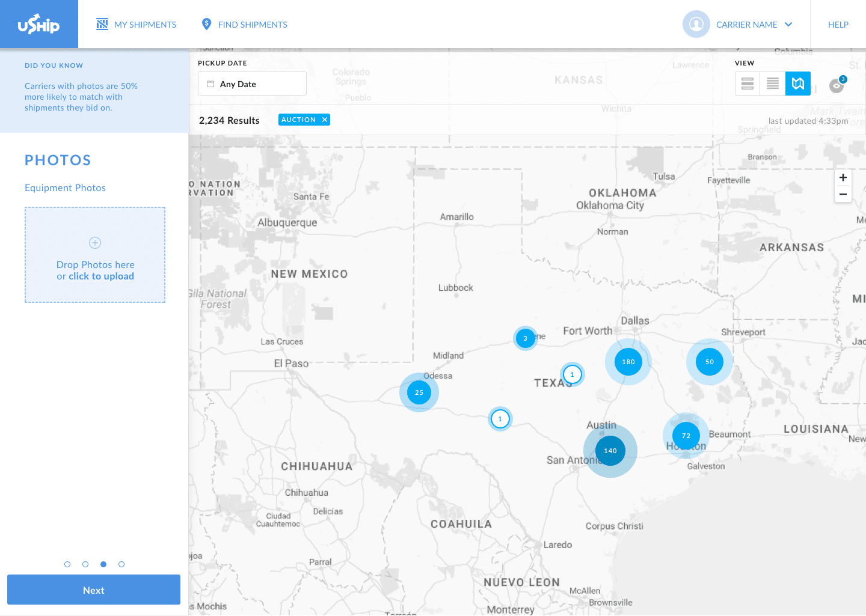Select the third onboarding step dot

tap(103, 564)
